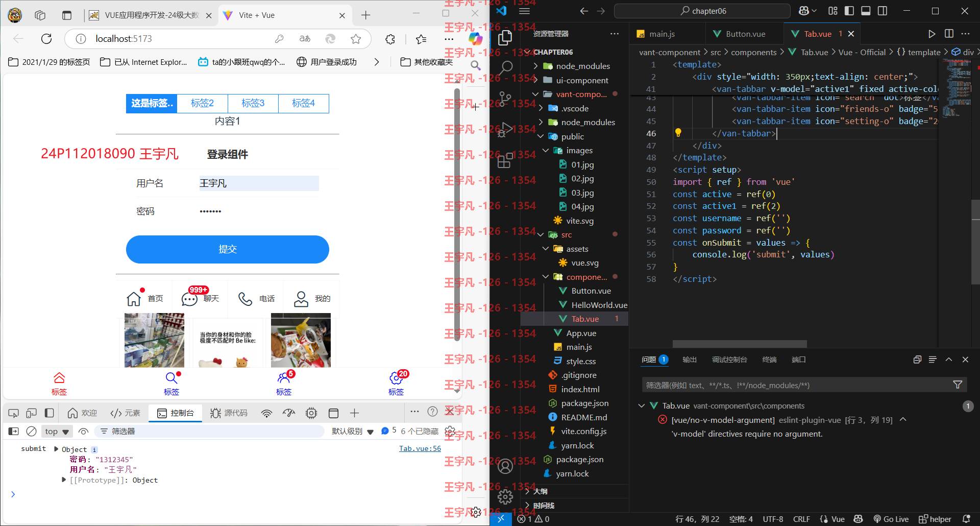Split the VS Code editor right
The height and width of the screenshot is (526, 980).
pos(949,34)
